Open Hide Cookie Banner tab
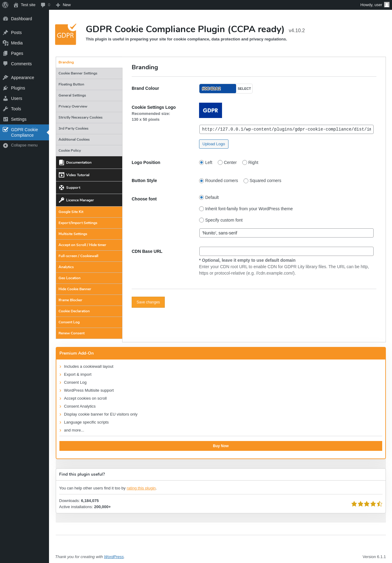This screenshot has height=563, width=392. pyautogui.click(x=89, y=289)
